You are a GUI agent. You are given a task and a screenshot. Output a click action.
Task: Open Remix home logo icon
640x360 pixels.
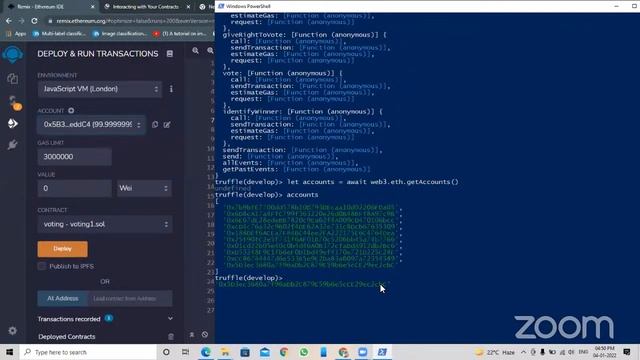13,55
